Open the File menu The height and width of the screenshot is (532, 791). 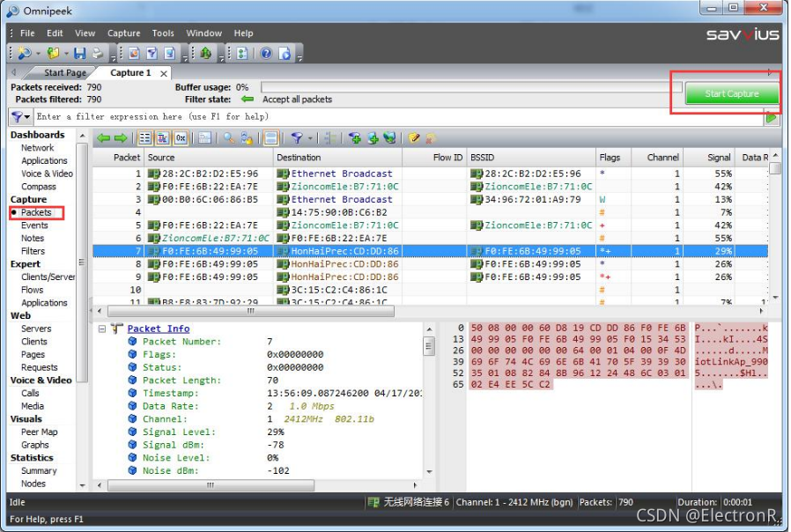coord(27,33)
